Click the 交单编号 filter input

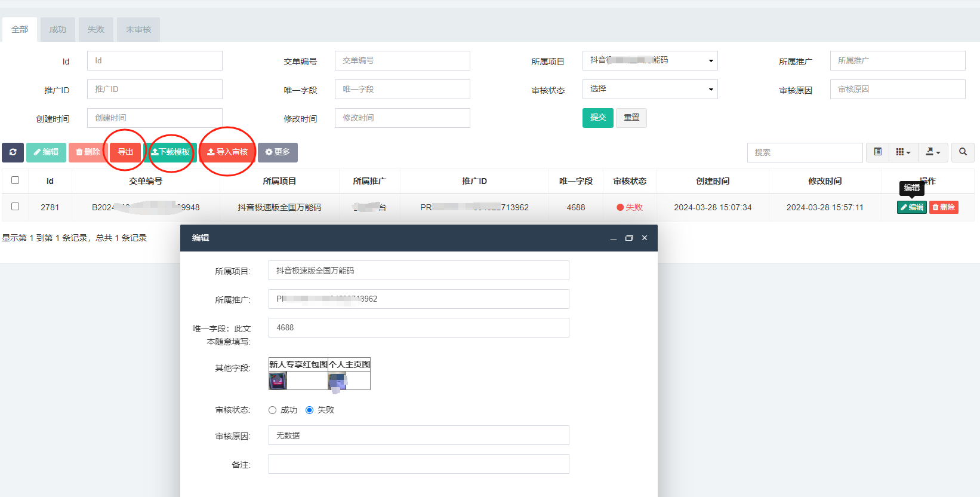point(402,60)
